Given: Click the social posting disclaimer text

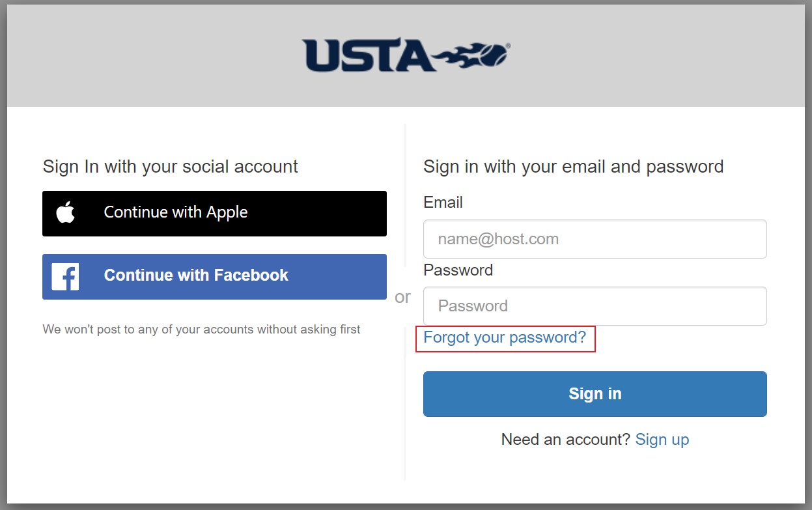Looking at the screenshot, I should tap(201, 330).
